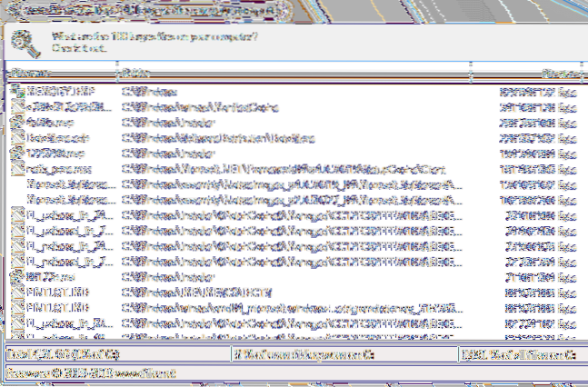
Task: Click the icon of the last visible list row
Action: (16, 323)
